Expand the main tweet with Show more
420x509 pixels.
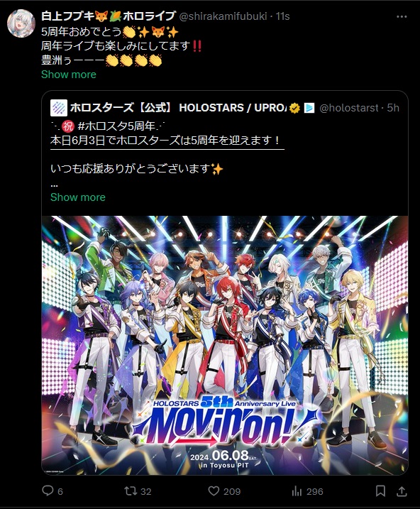click(68, 75)
